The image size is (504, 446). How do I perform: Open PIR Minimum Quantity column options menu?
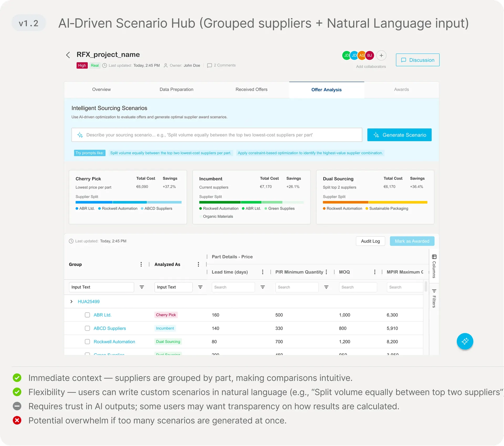[x=326, y=272]
